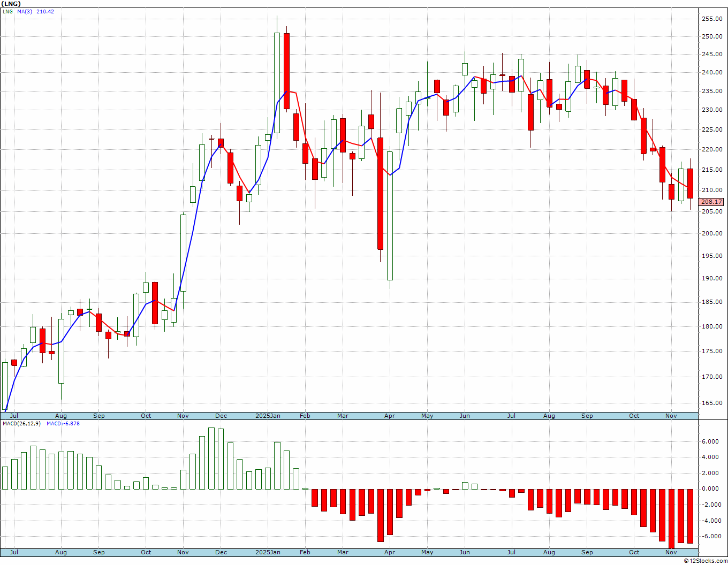
Task: Click the 185.00 price axis label
Action: 711,302
